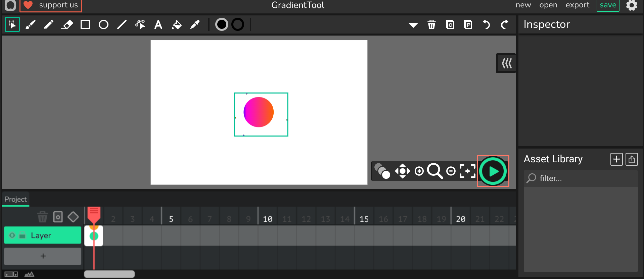644x279 pixels.
Task: Collapse the Inspector side panel
Action: 506,63
